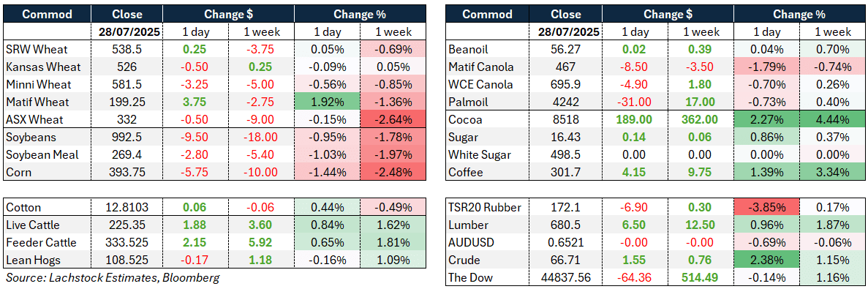The height and width of the screenshot is (289, 868).
Task: Select the Crude 2.38% daily change cell
Action: tap(768, 260)
